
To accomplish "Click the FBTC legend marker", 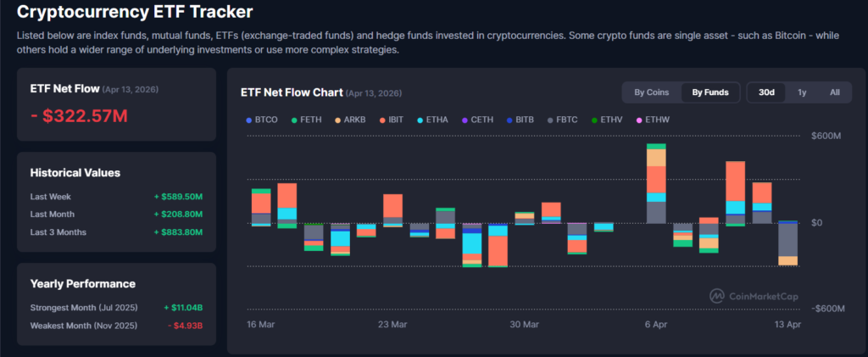I will point(551,120).
